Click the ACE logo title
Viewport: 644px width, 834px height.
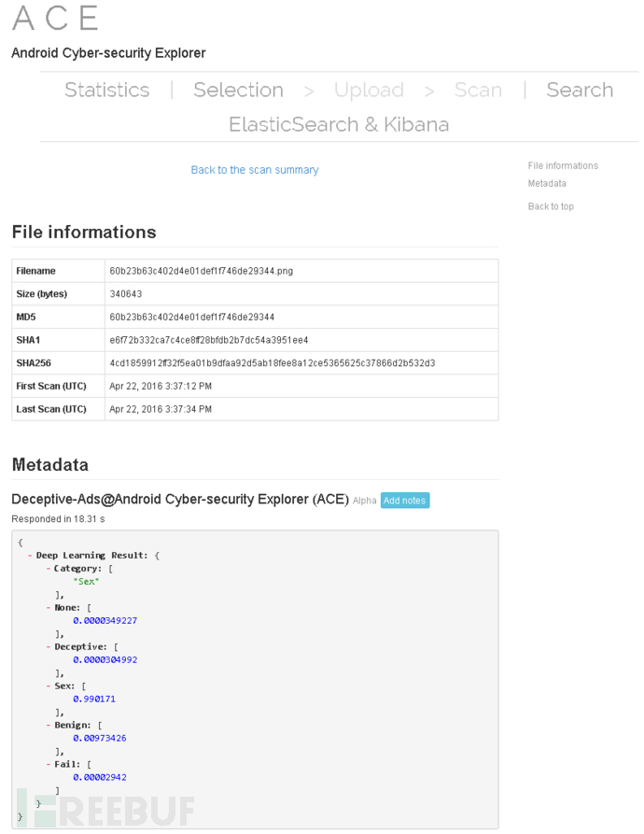click(55, 18)
